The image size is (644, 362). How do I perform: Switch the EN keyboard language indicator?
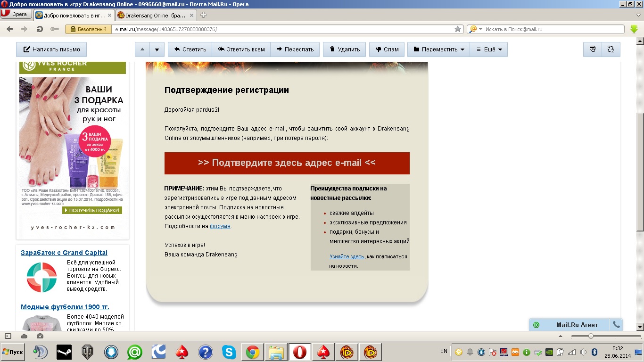tap(444, 352)
